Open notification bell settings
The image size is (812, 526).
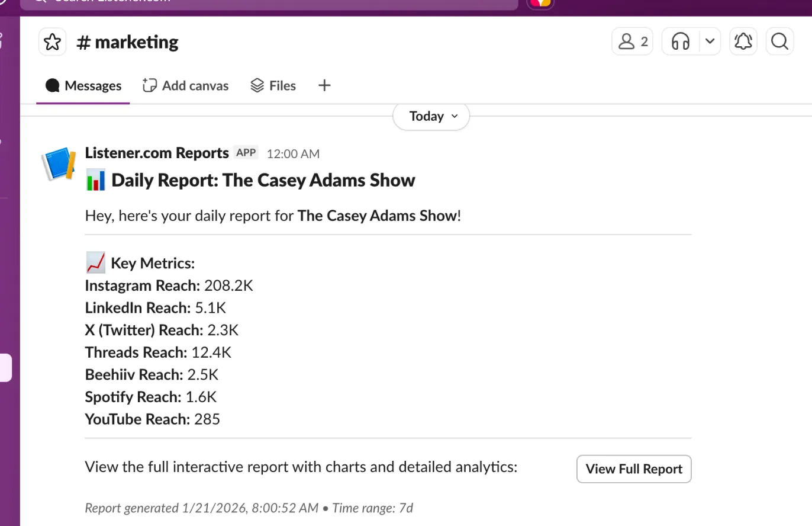[743, 41]
